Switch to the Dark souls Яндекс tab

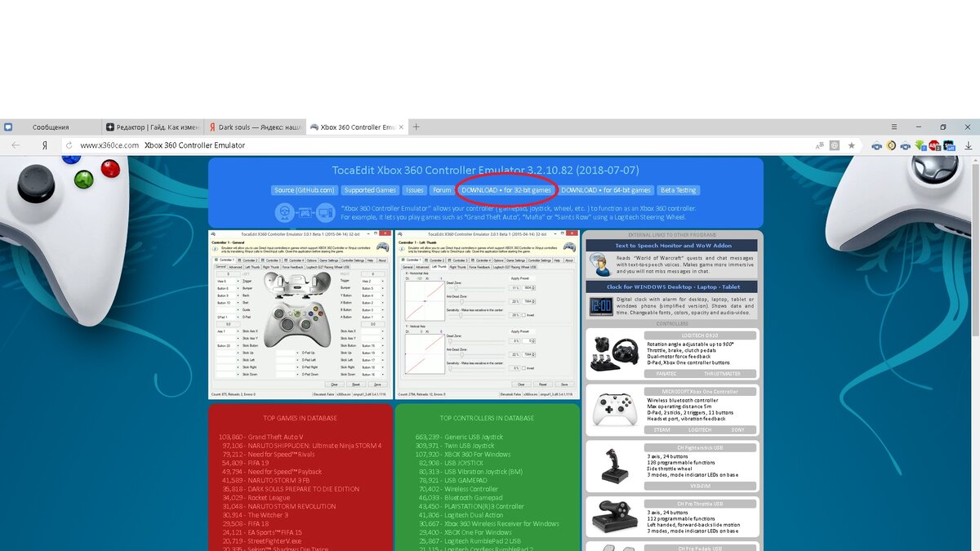click(254, 127)
